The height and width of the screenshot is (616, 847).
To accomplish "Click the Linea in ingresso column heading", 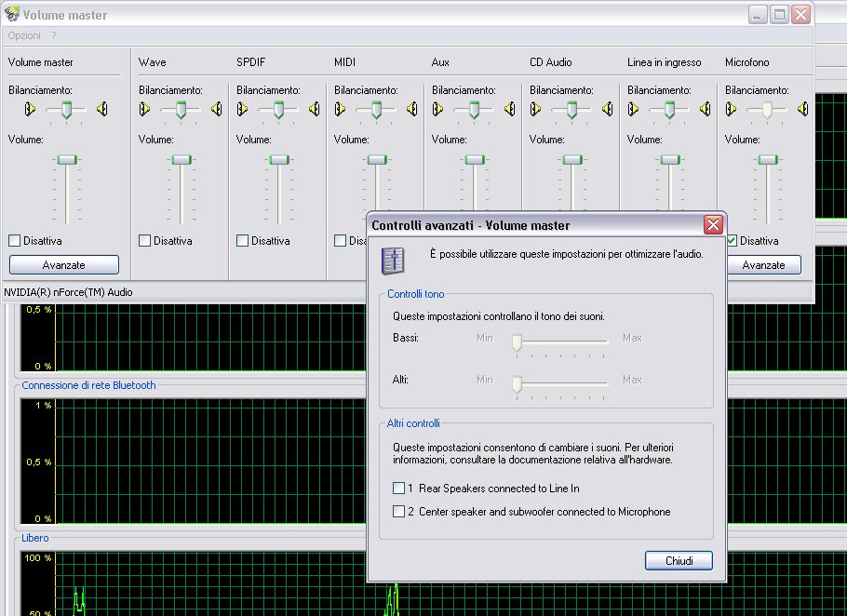I will click(x=665, y=62).
